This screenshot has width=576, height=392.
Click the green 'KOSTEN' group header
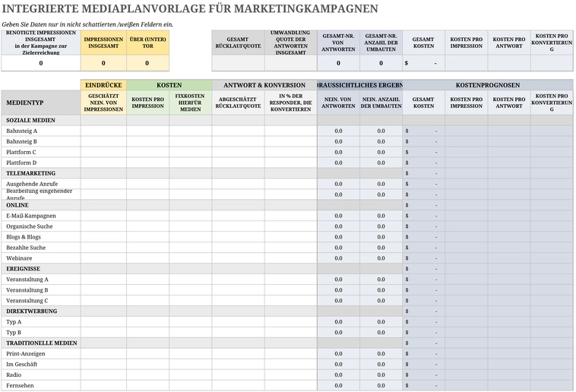(x=169, y=85)
